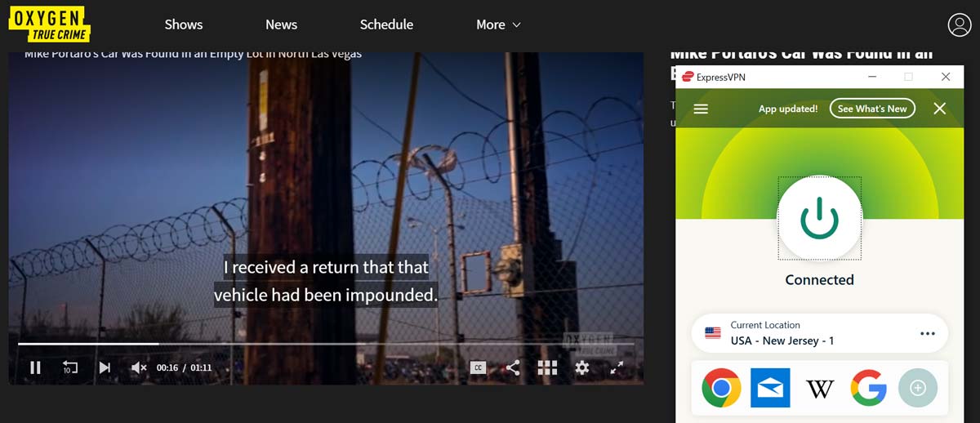Open ExpressVPN hamburger menu

(701, 109)
